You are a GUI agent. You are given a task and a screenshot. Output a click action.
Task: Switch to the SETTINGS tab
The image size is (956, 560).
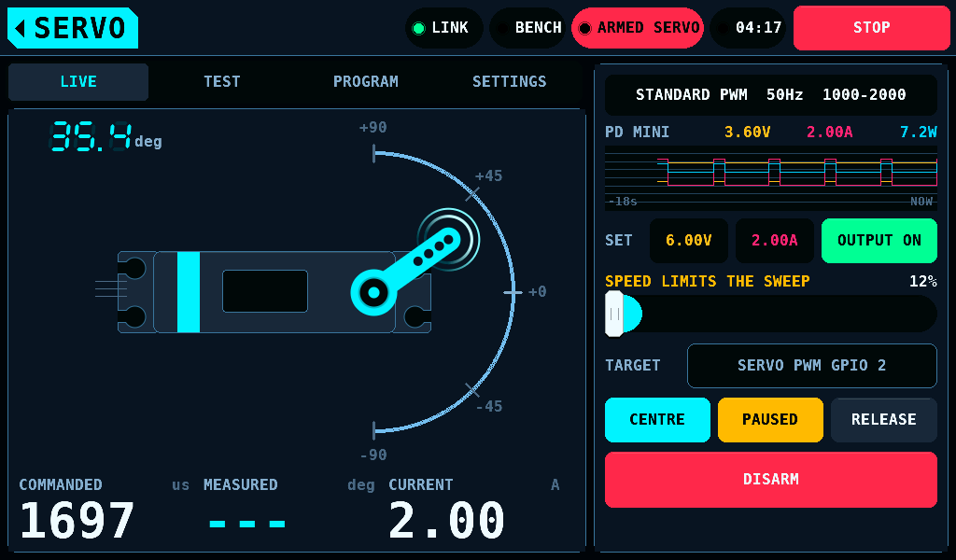tap(510, 81)
